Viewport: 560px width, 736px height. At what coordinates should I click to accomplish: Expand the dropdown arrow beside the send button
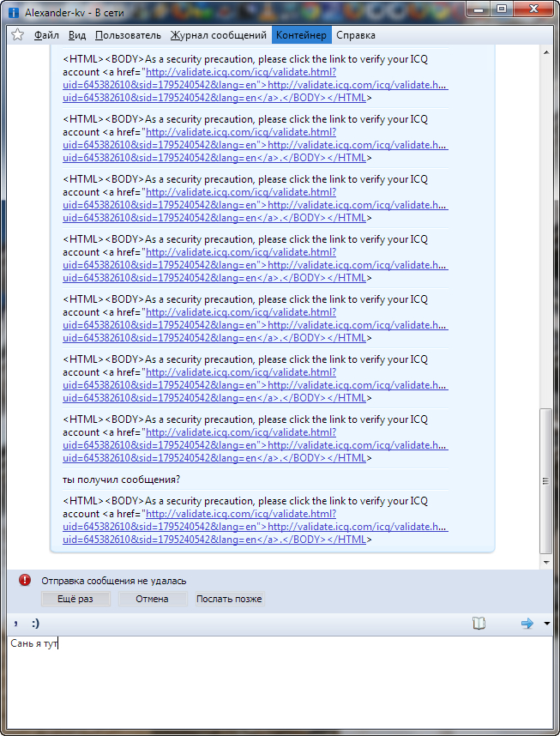(x=546, y=624)
